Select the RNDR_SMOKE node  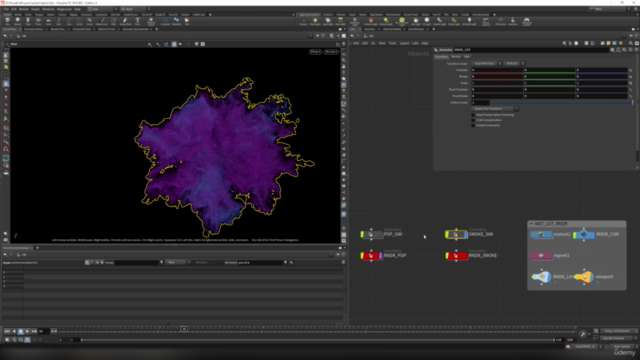[x=456, y=256]
